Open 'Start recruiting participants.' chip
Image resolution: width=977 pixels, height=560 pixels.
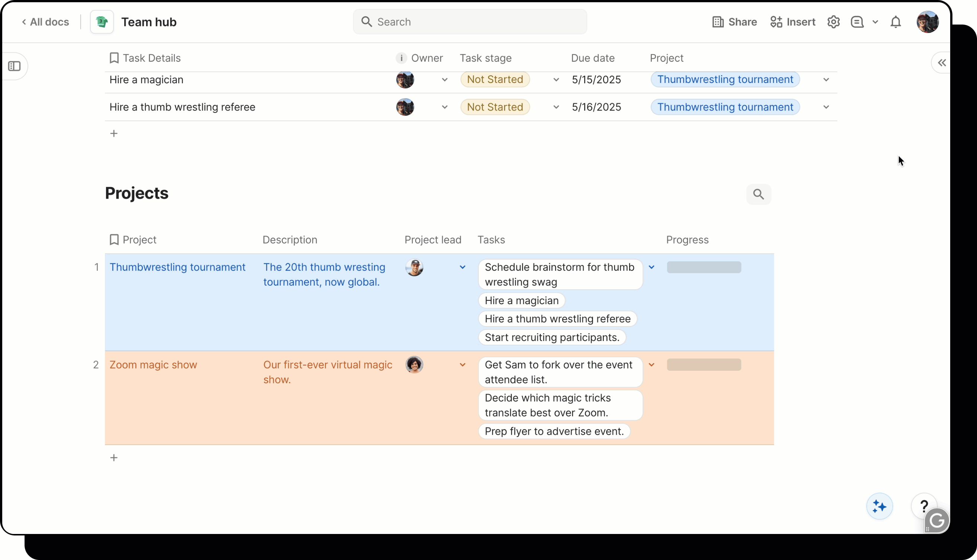click(x=552, y=337)
